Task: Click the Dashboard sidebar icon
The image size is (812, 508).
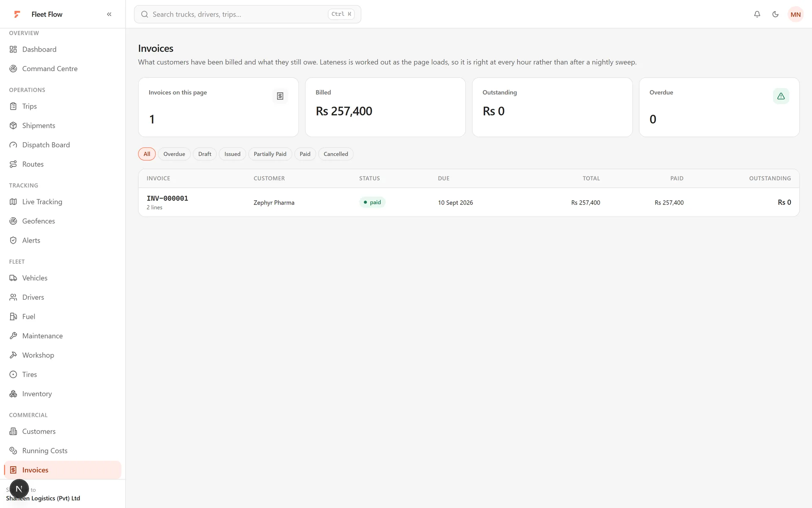Action: [x=13, y=50]
